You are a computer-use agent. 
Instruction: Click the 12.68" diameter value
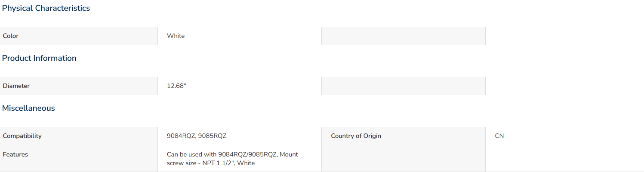(x=176, y=86)
